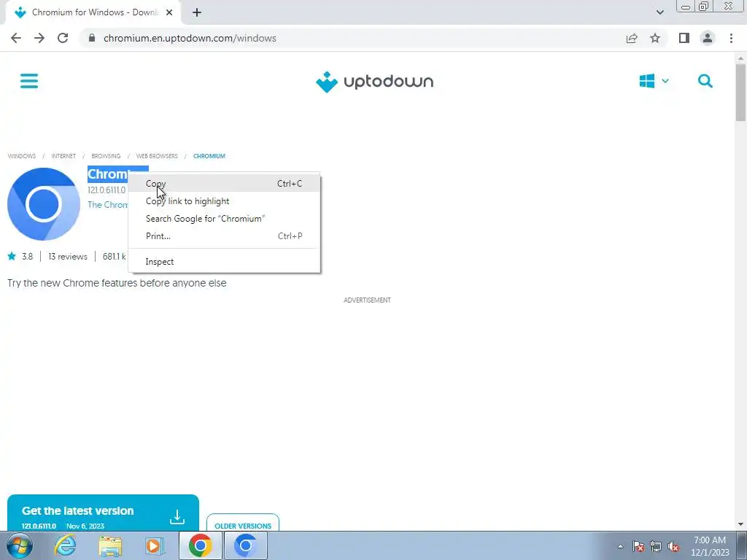Go back using the browser back arrow

tap(16, 38)
